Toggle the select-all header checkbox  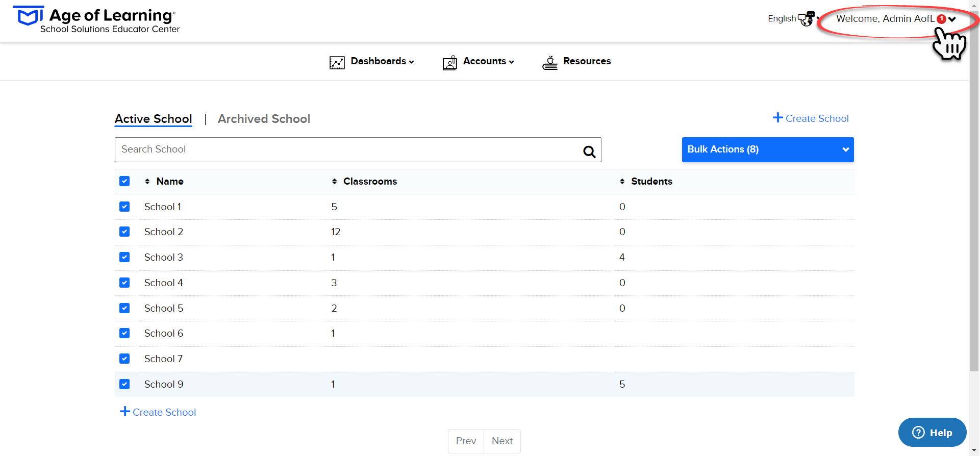(x=124, y=181)
